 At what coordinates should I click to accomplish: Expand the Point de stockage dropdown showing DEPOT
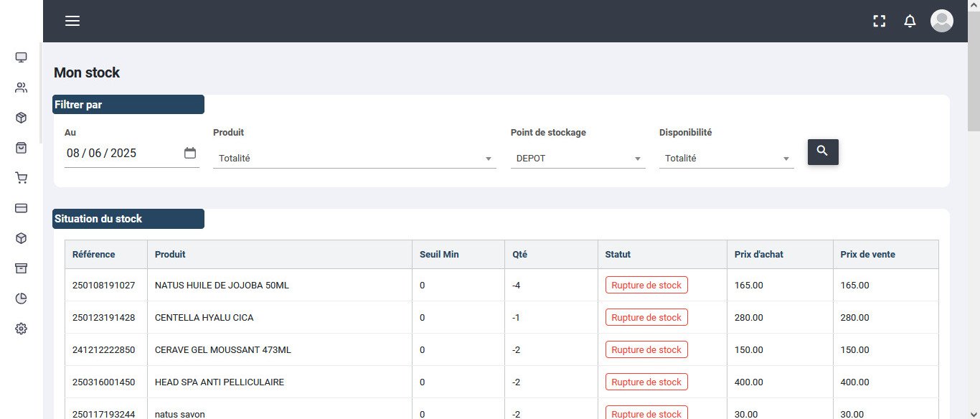coord(578,159)
